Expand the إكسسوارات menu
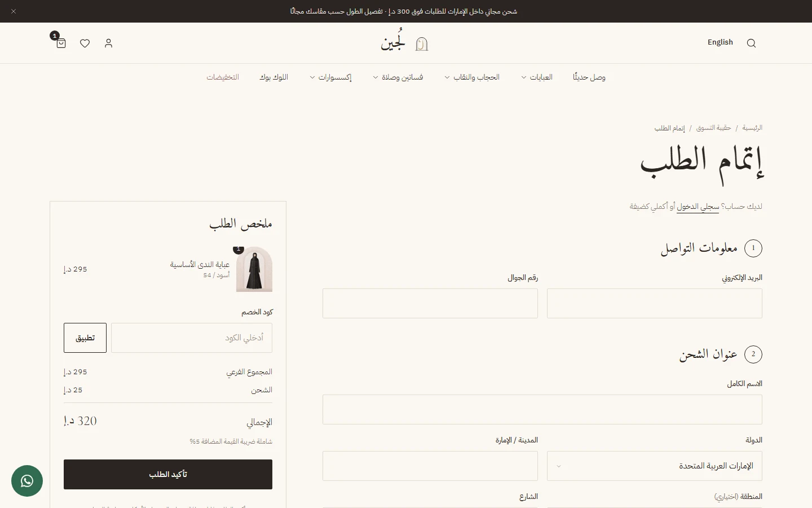Image resolution: width=812 pixels, height=508 pixels. tap(331, 77)
